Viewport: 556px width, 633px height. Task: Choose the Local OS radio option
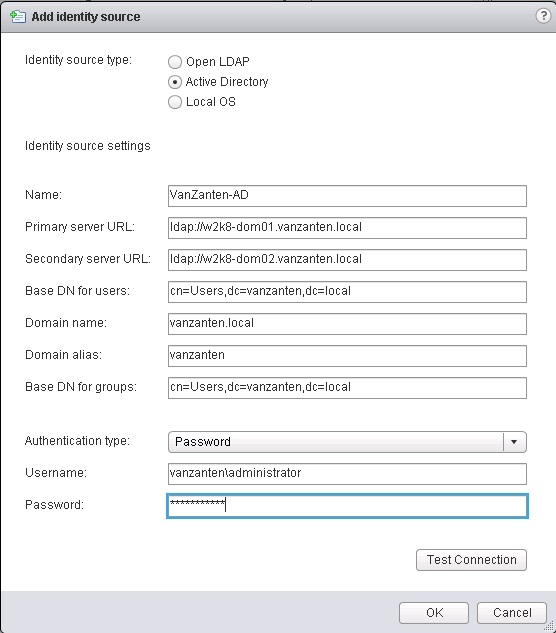(175, 102)
